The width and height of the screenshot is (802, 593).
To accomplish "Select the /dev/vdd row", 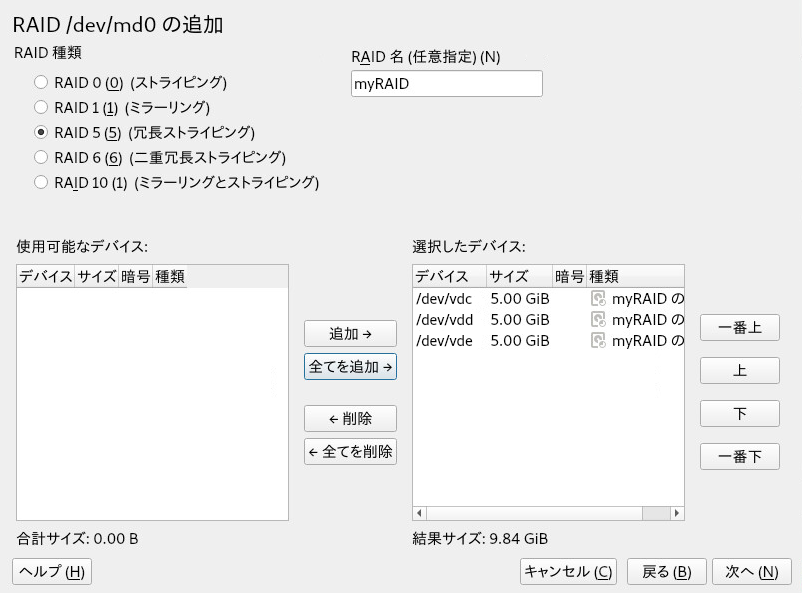I will click(548, 319).
